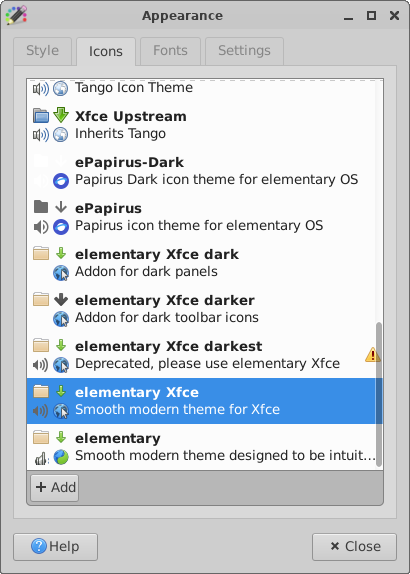Click the icon theme list scrollbar thumb
The height and width of the screenshot is (574, 410).
379,394
